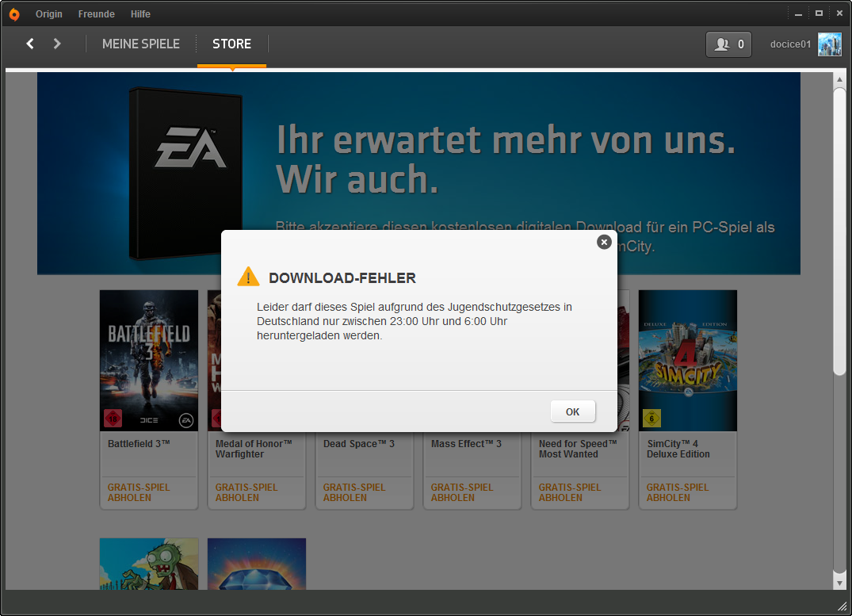The height and width of the screenshot is (616, 852).
Task: Open the Hilfe menu
Action: point(140,14)
